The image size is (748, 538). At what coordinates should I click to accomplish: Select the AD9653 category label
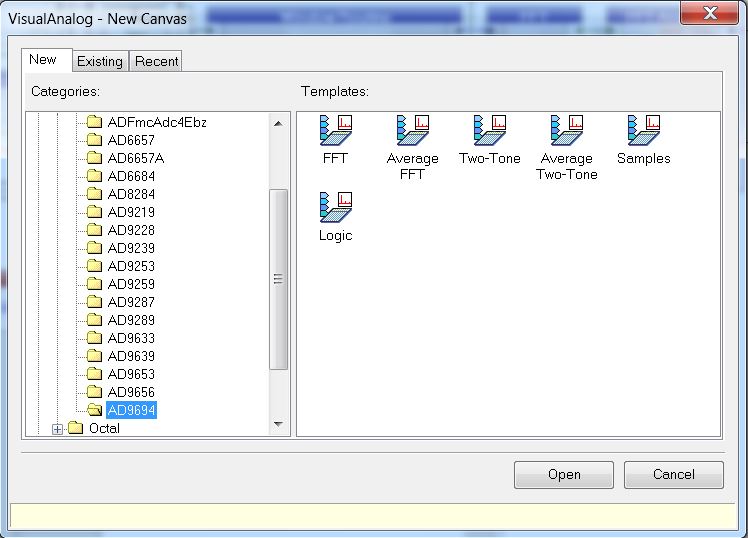pyautogui.click(x=131, y=374)
